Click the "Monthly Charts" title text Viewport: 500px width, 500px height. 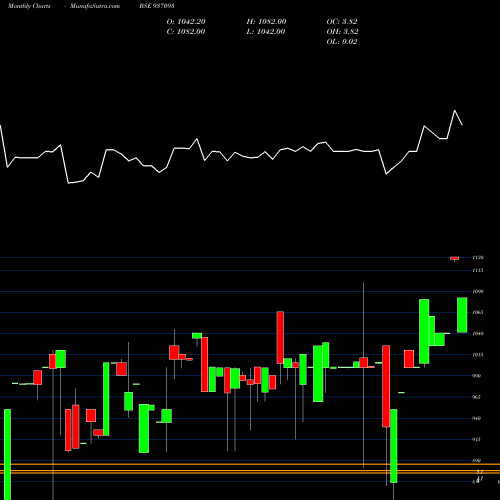(29, 6)
